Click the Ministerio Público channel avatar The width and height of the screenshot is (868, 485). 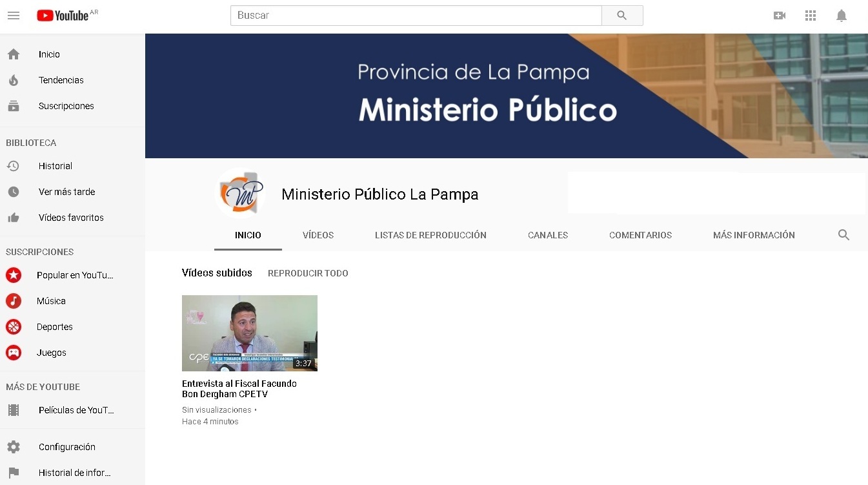coord(240,192)
